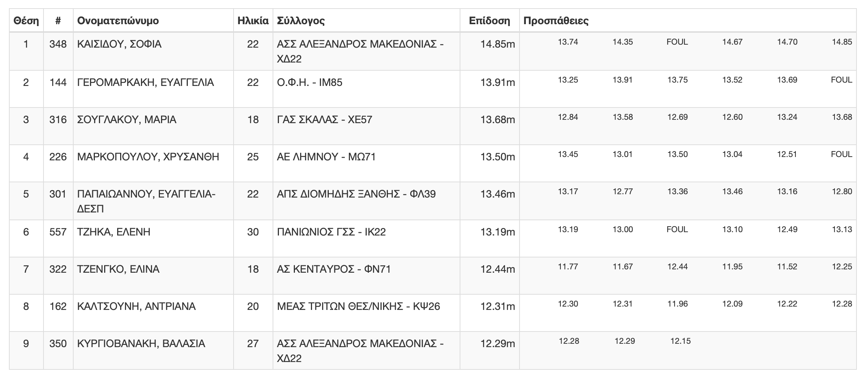Click the Επίδοση column header
The image size is (868, 378).
(x=489, y=20)
